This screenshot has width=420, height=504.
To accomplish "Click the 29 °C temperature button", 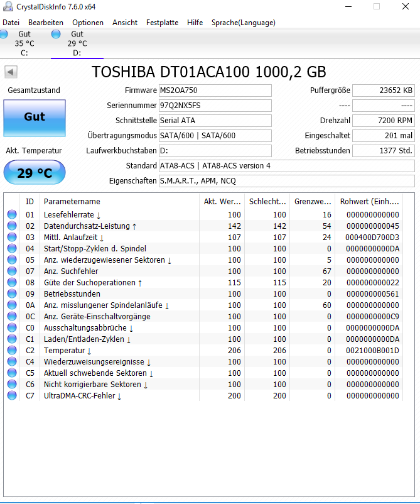I will pos(35,173).
